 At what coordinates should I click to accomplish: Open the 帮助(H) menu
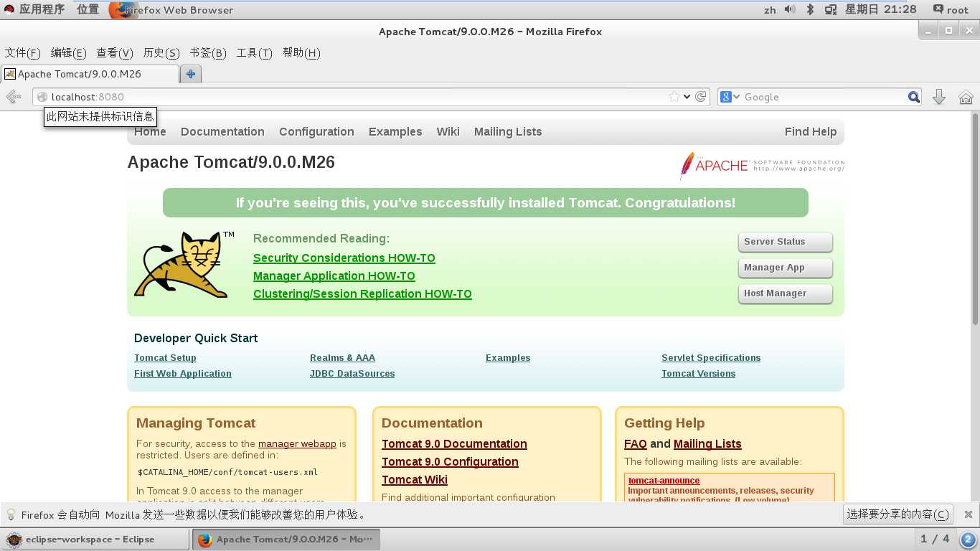point(301,53)
